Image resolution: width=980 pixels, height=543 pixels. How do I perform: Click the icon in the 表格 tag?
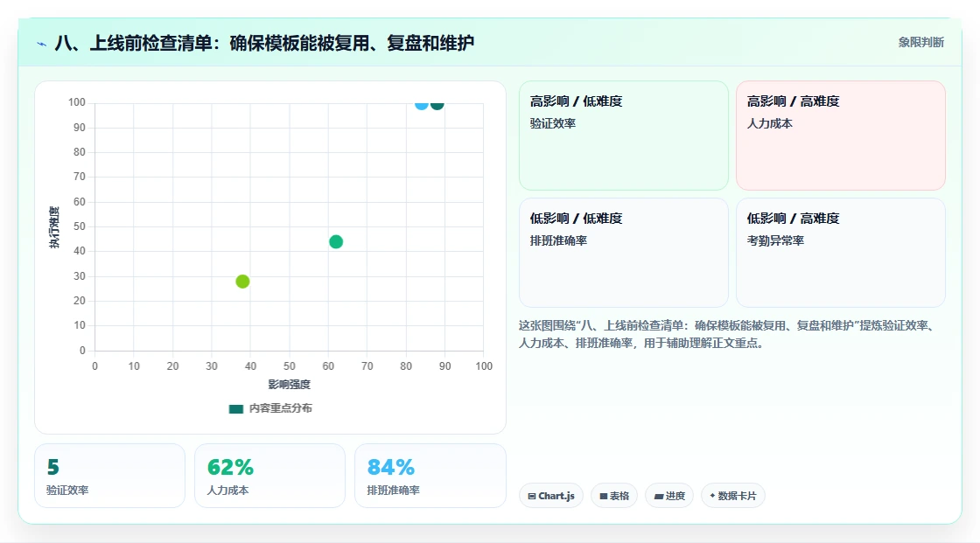pyautogui.click(x=604, y=496)
